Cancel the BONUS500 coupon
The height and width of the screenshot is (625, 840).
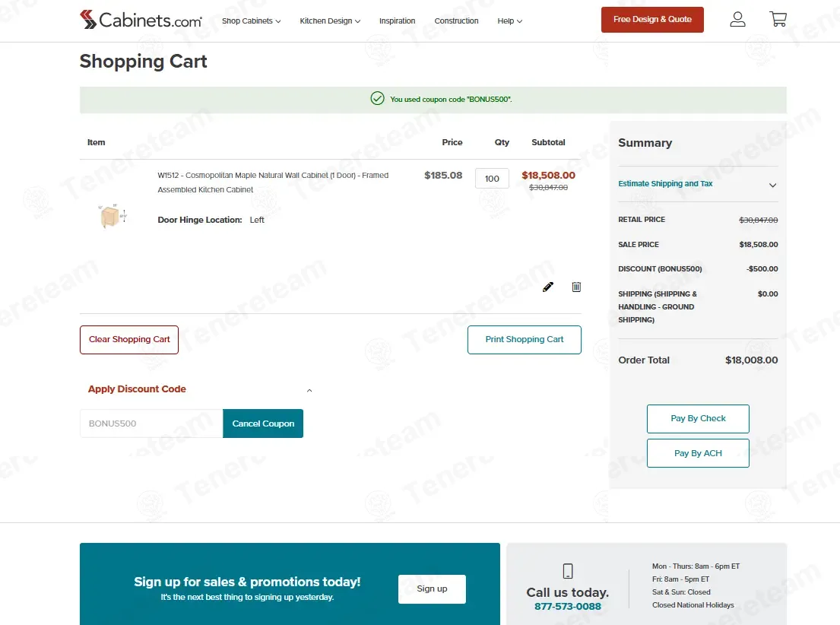click(x=263, y=424)
